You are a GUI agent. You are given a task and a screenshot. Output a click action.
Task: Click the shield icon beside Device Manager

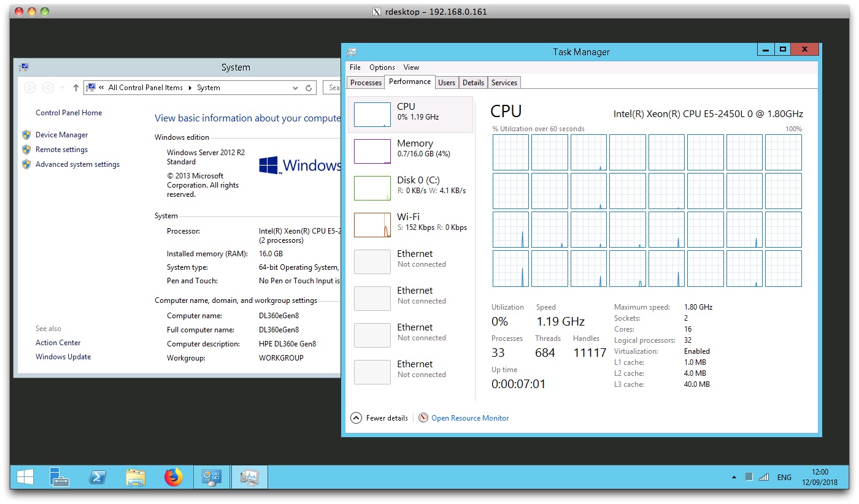tap(26, 135)
